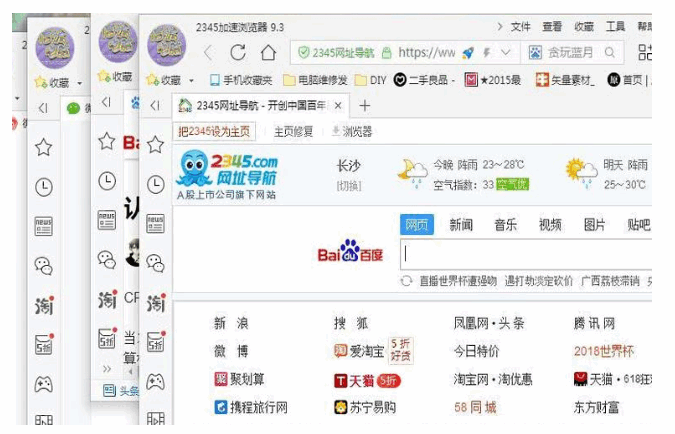Open the 苏宁易购 link

click(365, 407)
